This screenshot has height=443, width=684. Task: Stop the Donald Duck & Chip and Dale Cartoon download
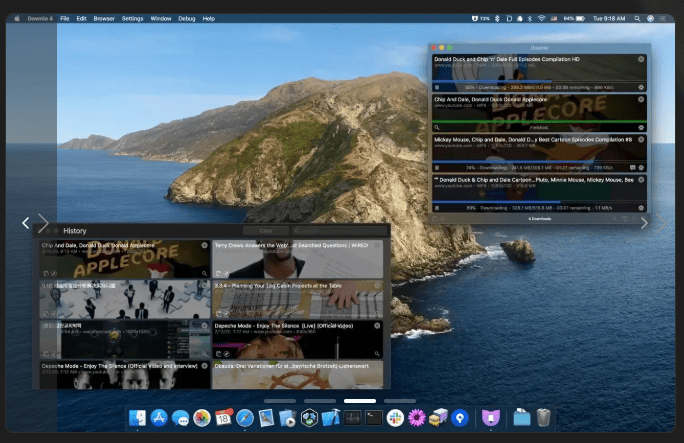point(437,208)
